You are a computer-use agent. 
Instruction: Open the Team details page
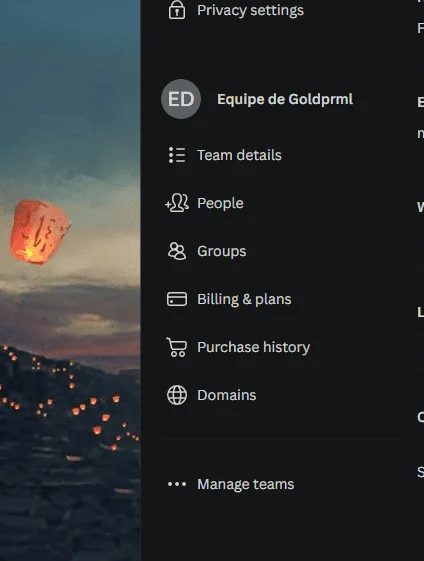point(239,155)
